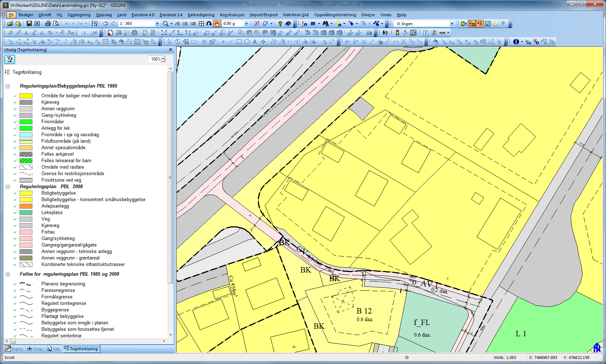Image resolution: width=606 pixels, height=364 pixels.
Task: Open the Fil menu
Action: (x=11, y=15)
